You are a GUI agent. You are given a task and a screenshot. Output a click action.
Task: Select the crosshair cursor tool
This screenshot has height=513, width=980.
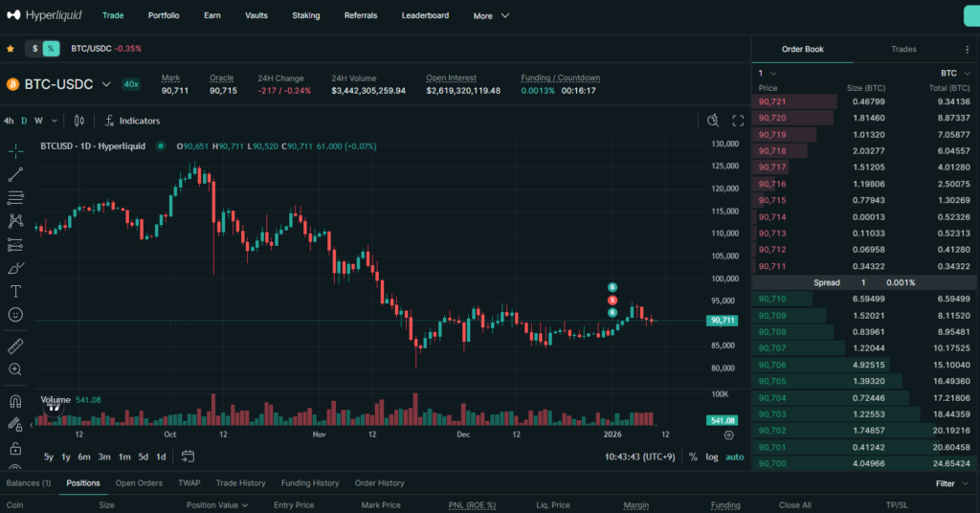(x=15, y=151)
